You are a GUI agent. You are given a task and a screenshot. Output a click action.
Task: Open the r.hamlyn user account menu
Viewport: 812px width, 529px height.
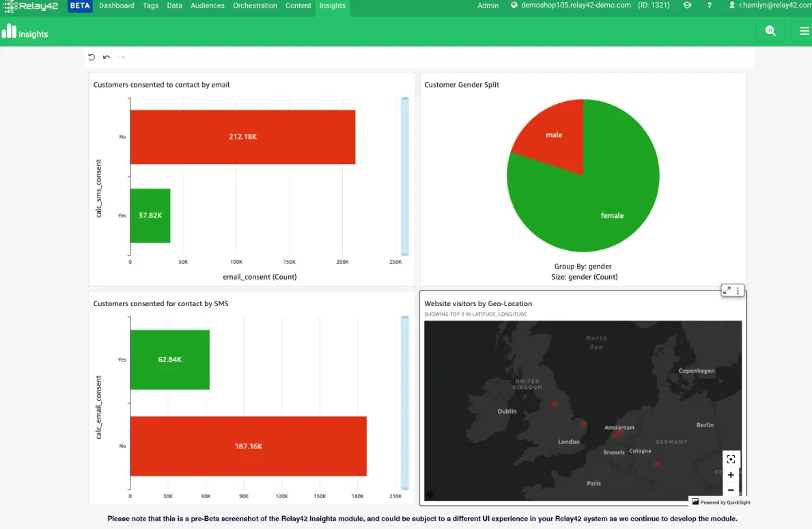click(x=767, y=5)
